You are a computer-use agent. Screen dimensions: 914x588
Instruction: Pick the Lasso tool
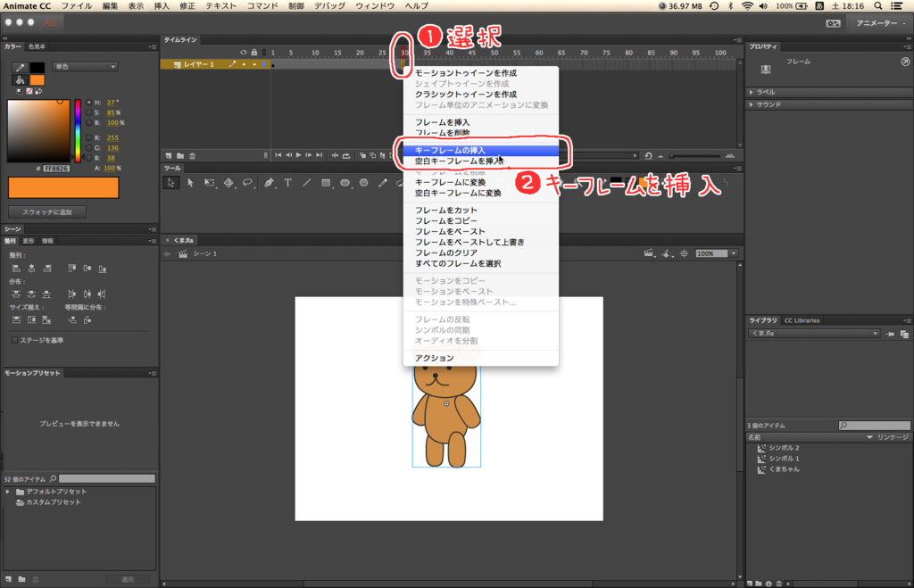246,183
